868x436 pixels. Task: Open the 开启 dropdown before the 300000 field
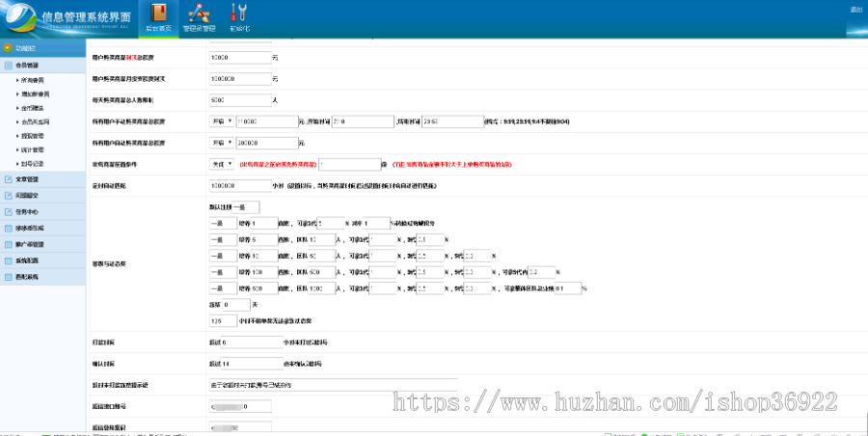click(x=222, y=143)
